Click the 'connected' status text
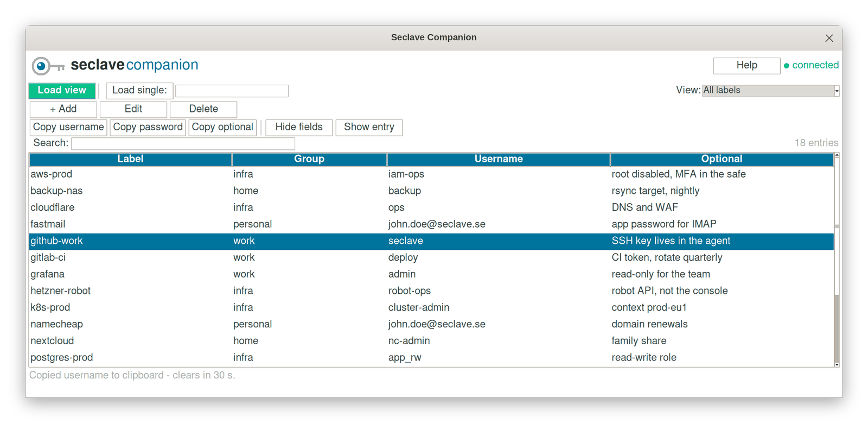This screenshot has width=868, height=423. point(815,65)
